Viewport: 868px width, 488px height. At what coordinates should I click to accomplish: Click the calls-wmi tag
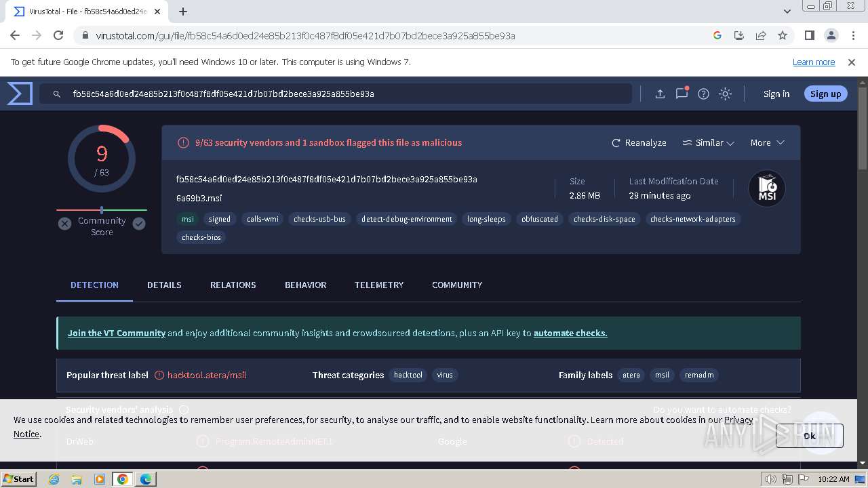(262, 219)
